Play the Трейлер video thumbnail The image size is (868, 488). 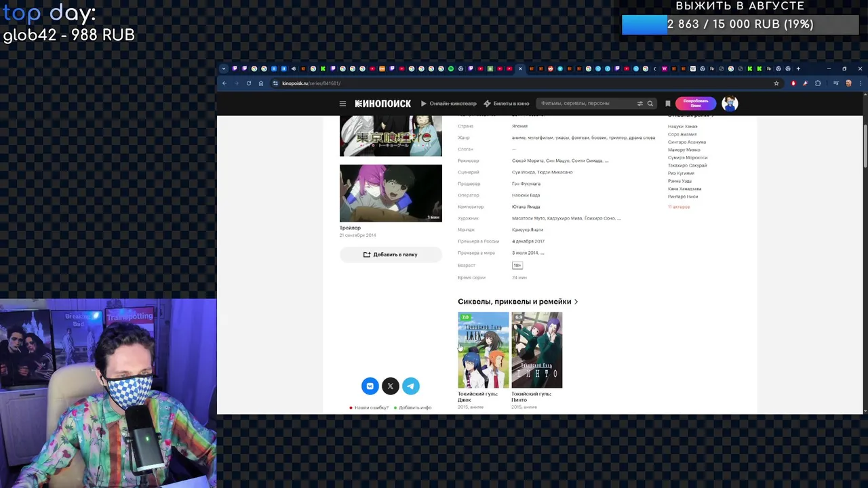pyautogui.click(x=391, y=193)
